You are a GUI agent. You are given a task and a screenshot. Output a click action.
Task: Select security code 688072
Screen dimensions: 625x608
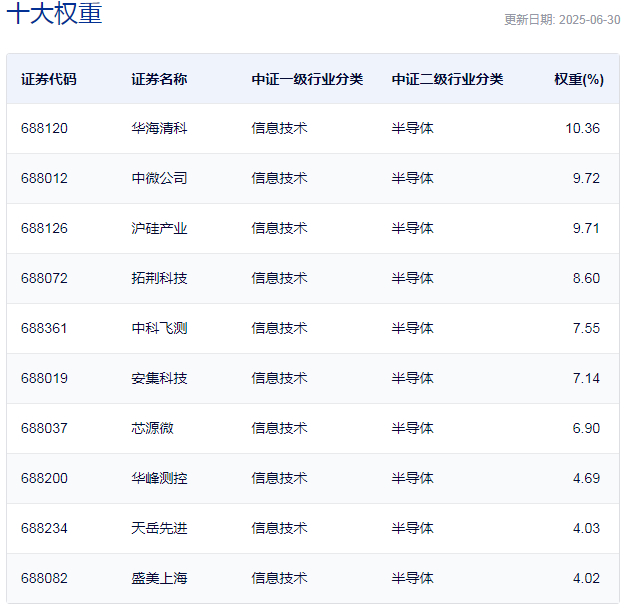coord(44,278)
